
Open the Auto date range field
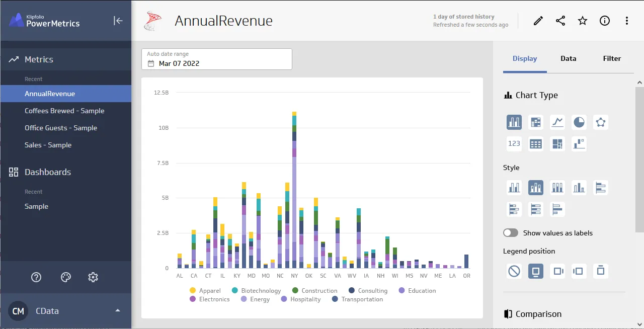[217, 59]
